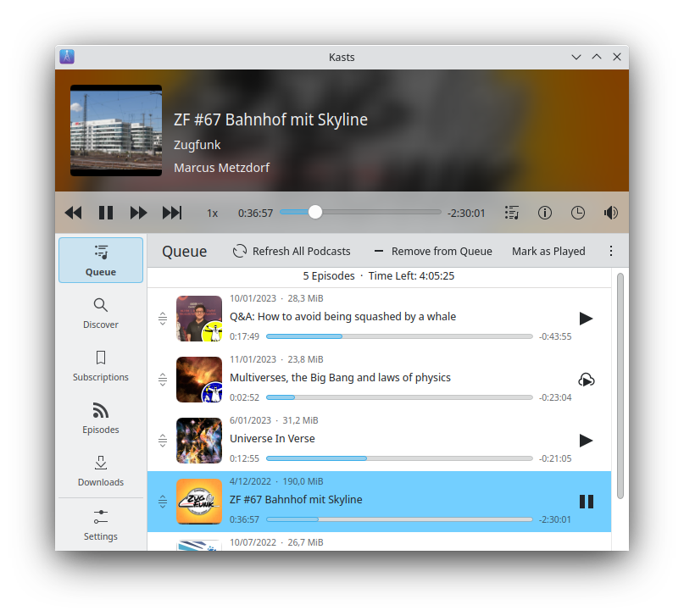Click the whale Q&A episode cover art
The image size is (684, 616).
pos(199,319)
